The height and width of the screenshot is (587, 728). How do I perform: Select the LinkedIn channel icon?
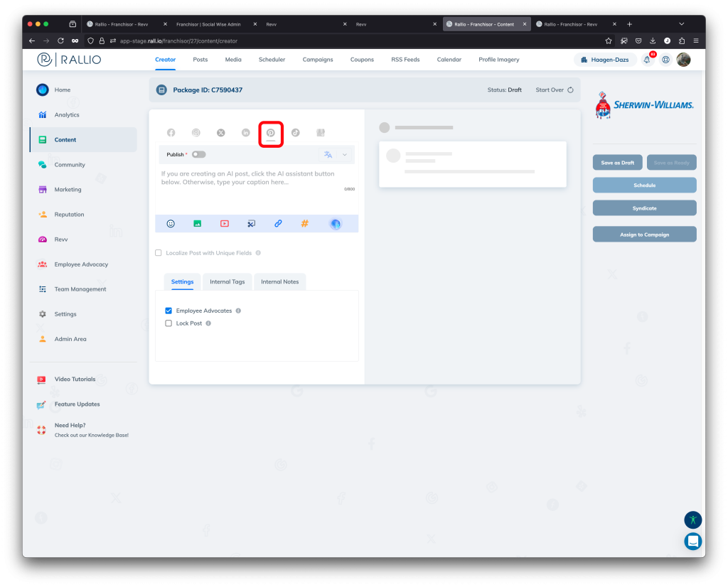pyautogui.click(x=246, y=132)
